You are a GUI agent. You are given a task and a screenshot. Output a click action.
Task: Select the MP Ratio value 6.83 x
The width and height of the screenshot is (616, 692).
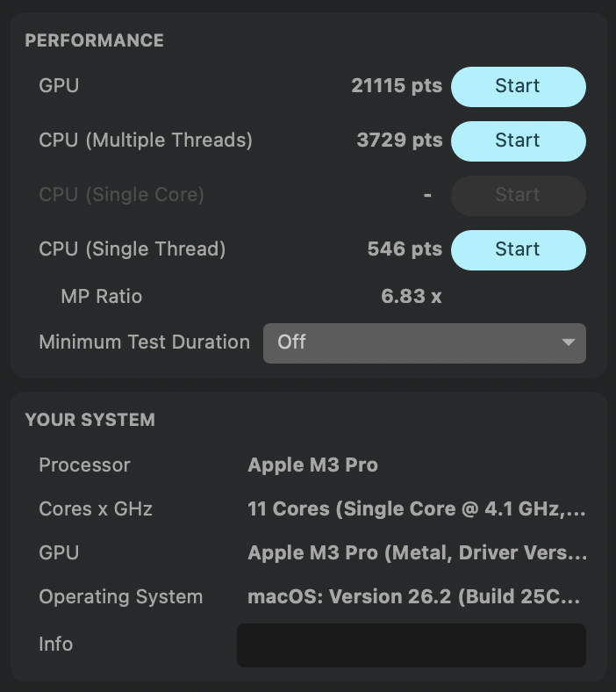[x=411, y=296]
